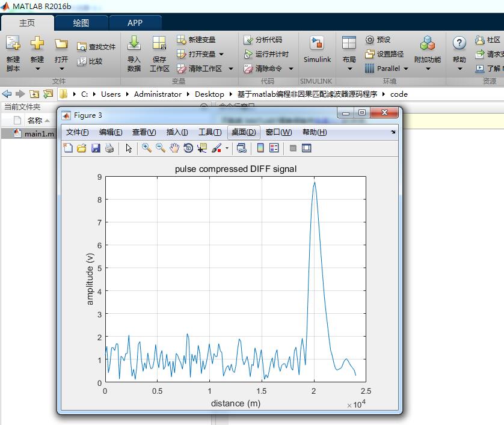Click New Variable (新建变量) button
Viewport: 504px width, 425px height.
196,40
